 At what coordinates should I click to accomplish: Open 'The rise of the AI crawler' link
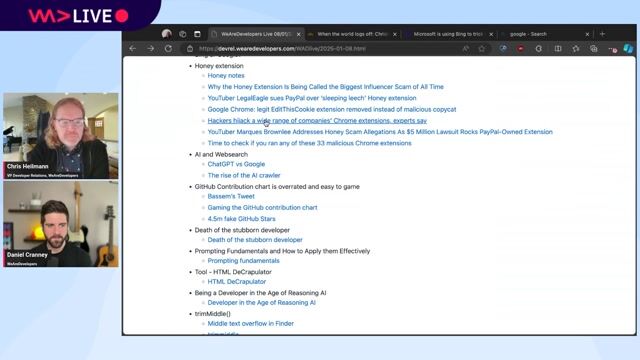click(x=244, y=175)
